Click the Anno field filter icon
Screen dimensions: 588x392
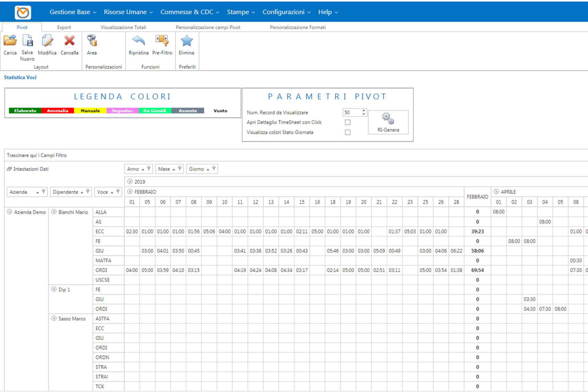point(149,168)
